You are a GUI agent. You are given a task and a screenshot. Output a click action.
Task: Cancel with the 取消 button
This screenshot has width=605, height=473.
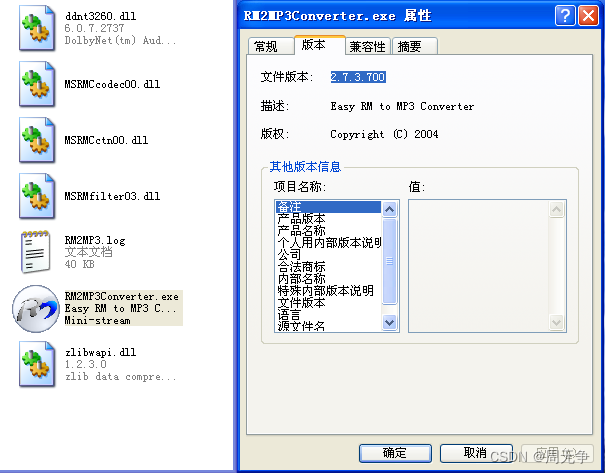(x=476, y=453)
